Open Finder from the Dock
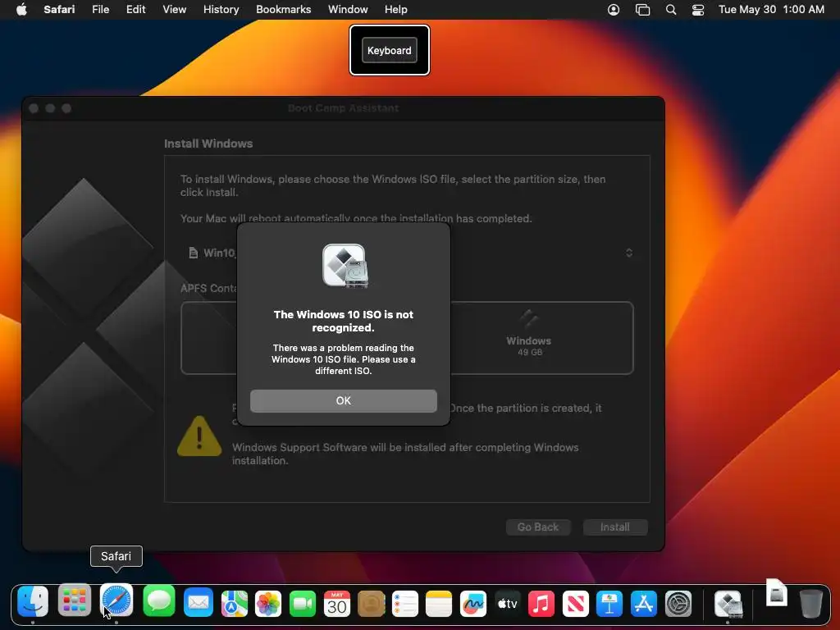 click(33, 601)
